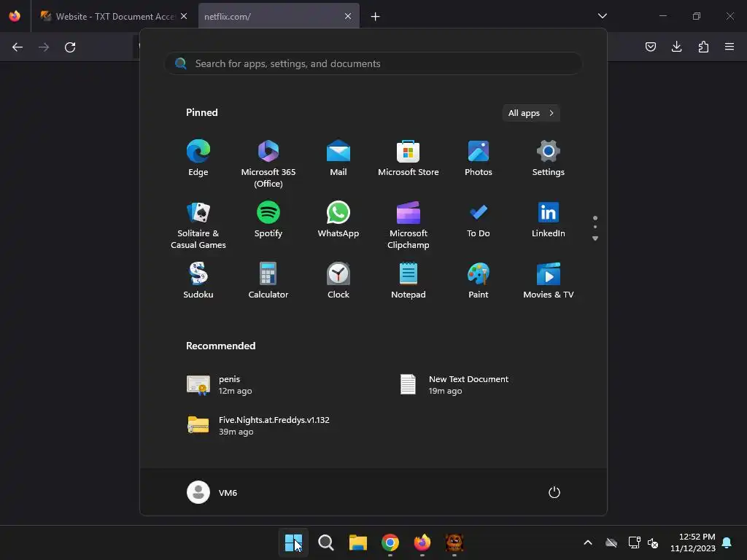The width and height of the screenshot is (747, 560).
Task: Show All apps list
Action: [531, 113]
